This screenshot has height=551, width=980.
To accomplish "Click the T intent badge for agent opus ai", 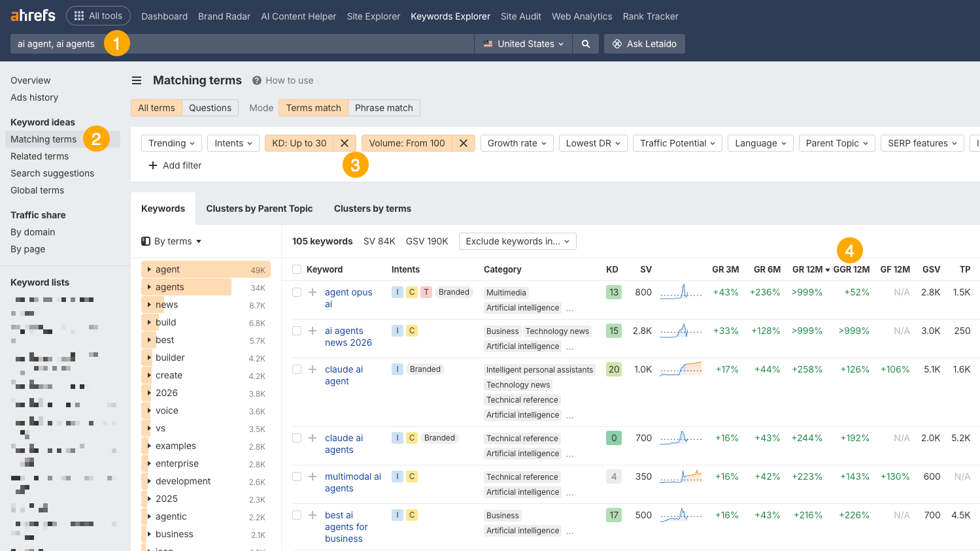I will pyautogui.click(x=426, y=292).
